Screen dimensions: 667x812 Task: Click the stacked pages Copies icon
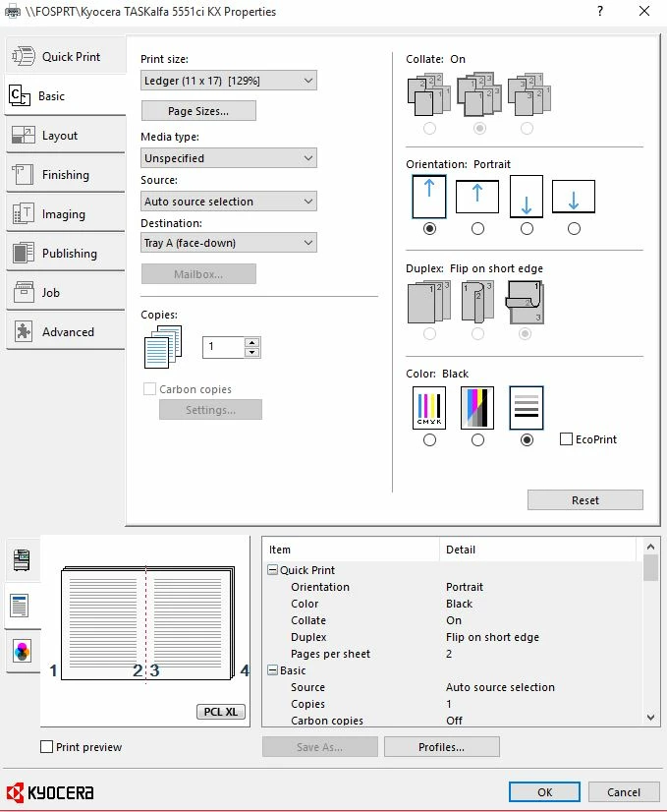click(x=163, y=347)
